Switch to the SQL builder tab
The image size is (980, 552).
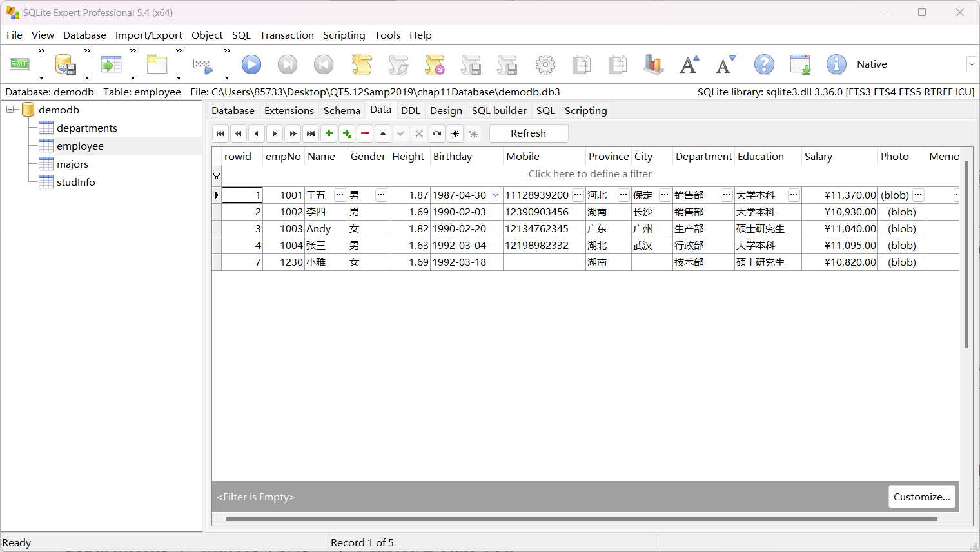point(499,110)
